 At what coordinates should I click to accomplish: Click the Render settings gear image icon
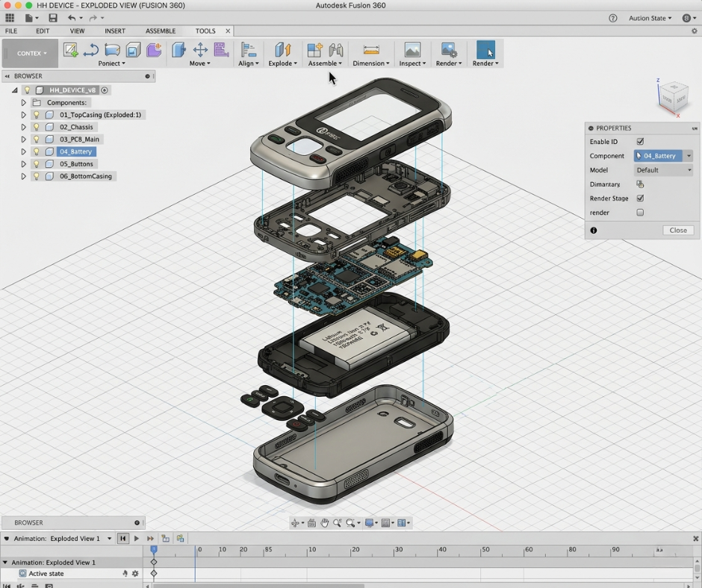click(x=449, y=50)
